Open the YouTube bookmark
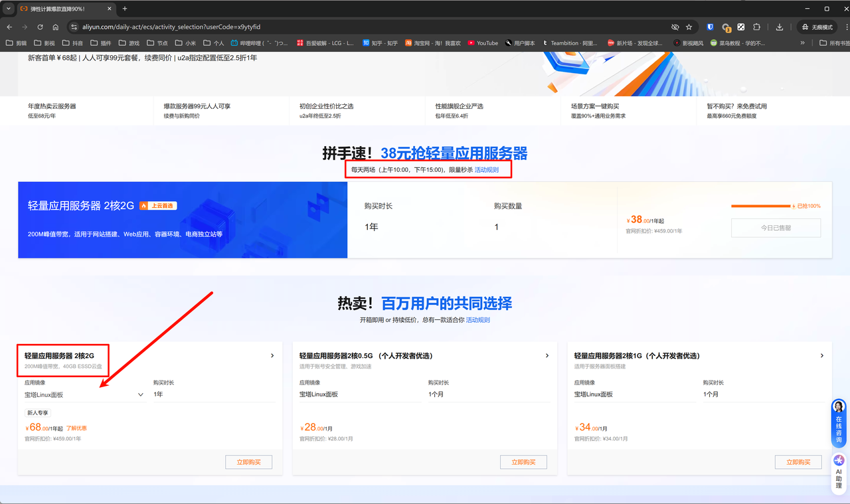The height and width of the screenshot is (504, 850). coord(483,43)
